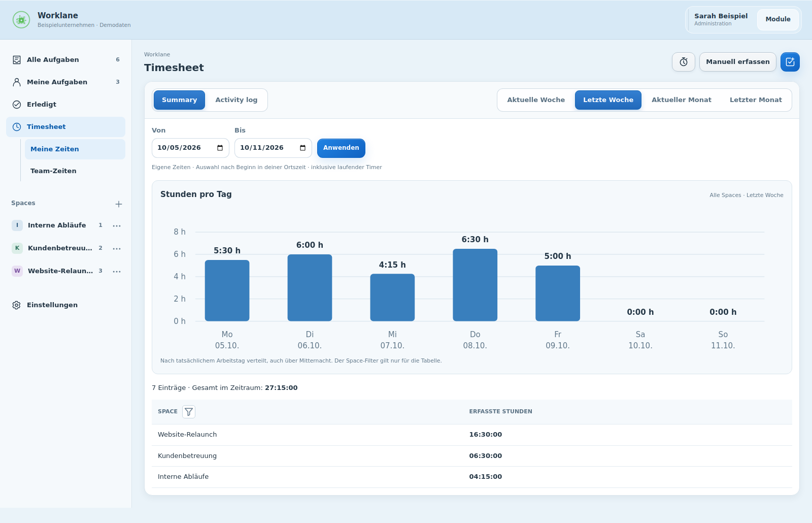
Task: Start timer with stopwatch icon button
Action: 684,62
